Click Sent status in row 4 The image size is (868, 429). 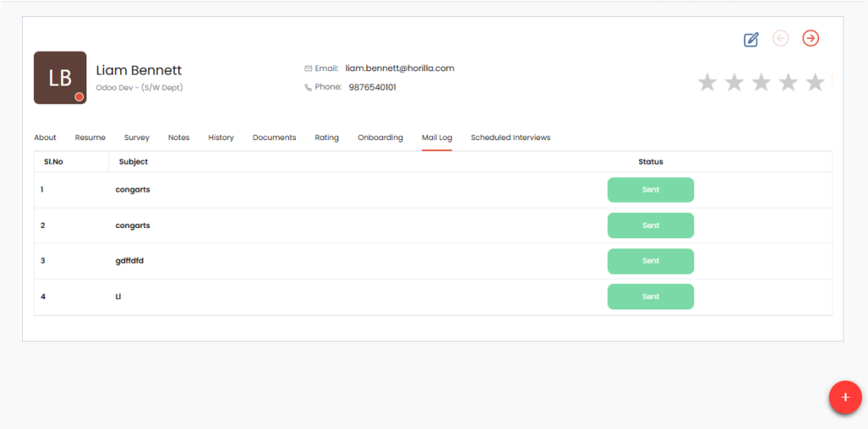pos(650,297)
